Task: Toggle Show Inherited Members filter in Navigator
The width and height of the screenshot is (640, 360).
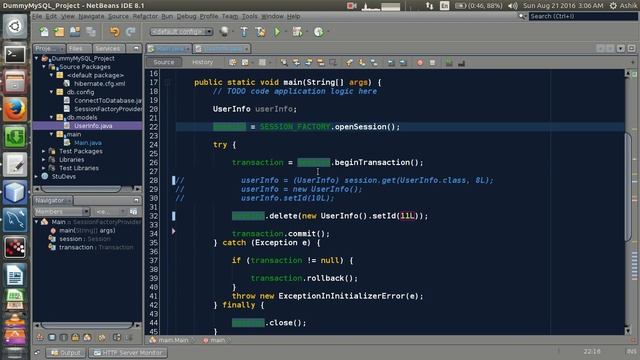Action: [x=40, y=337]
